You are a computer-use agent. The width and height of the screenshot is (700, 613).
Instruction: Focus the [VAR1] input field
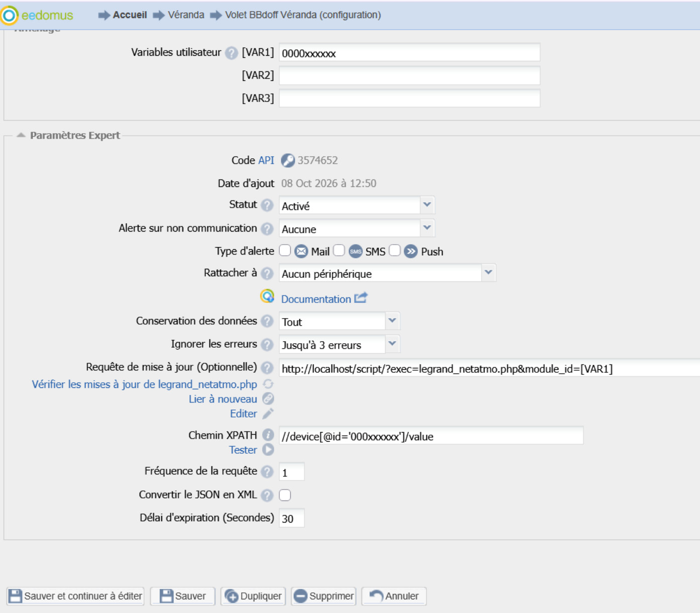pos(410,53)
